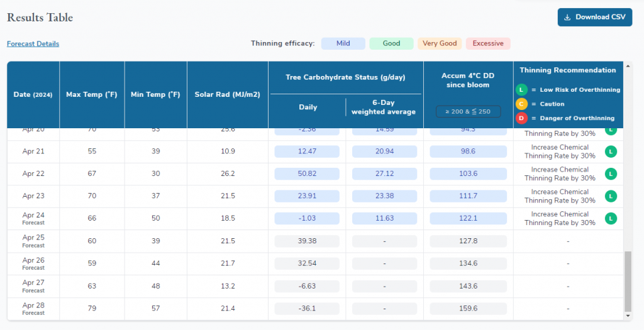
Task: Click red D Danger of Overthinning icon
Action: (521, 118)
